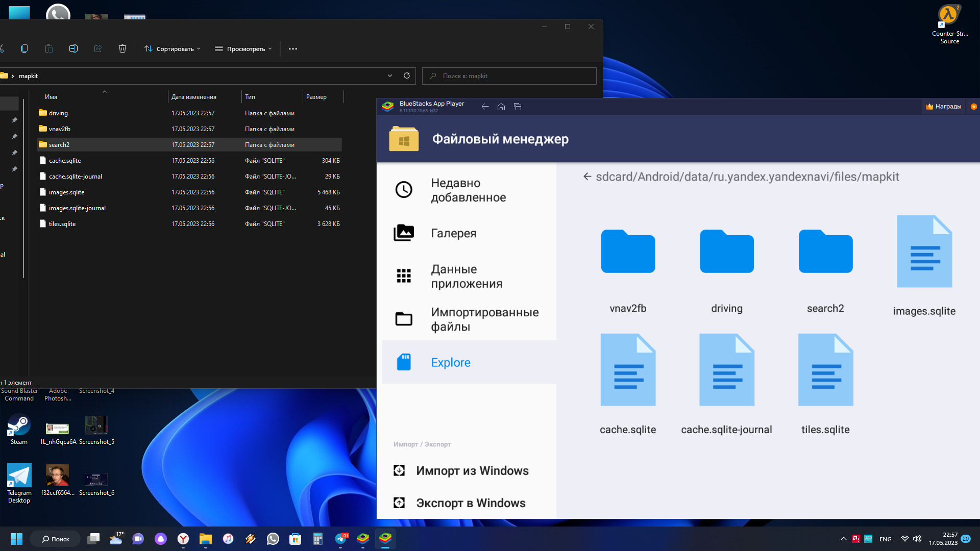Image resolution: width=980 pixels, height=551 pixels.
Task: Click Импорт из Windows button
Action: [472, 470]
